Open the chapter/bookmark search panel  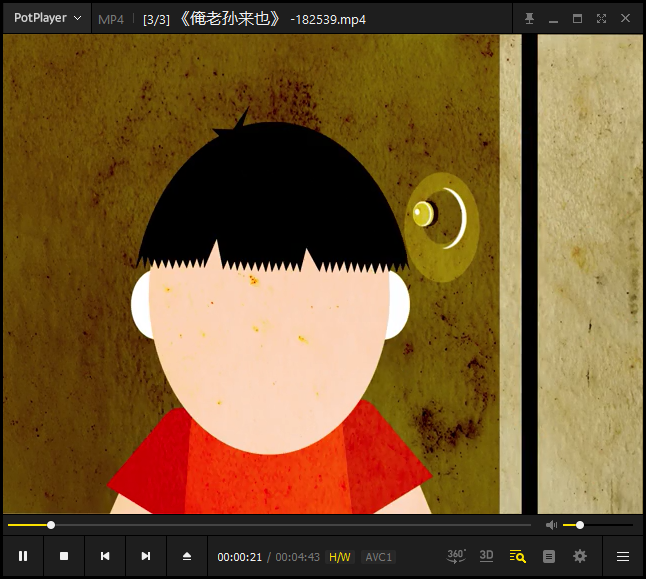pyautogui.click(x=517, y=556)
